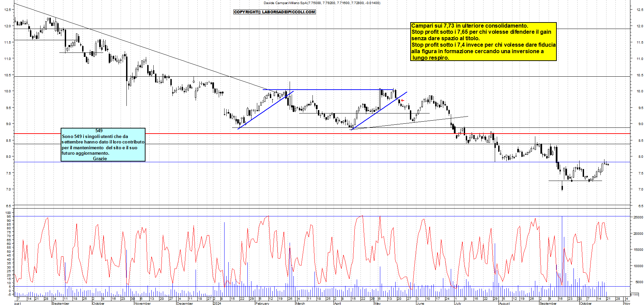
Task: Click the 25000 volume scale label
Action: 638,217
